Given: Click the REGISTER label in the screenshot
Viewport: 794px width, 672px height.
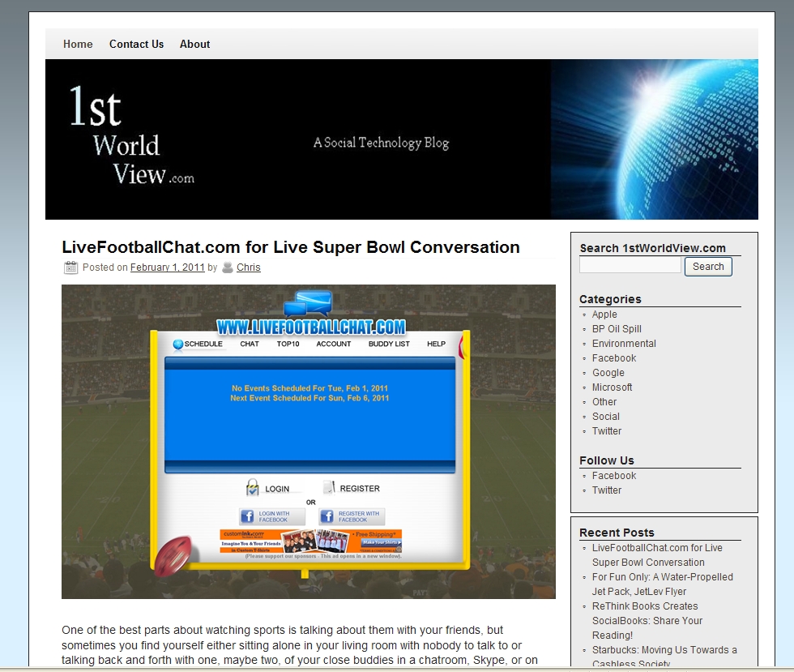Looking at the screenshot, I should (360, 489).
